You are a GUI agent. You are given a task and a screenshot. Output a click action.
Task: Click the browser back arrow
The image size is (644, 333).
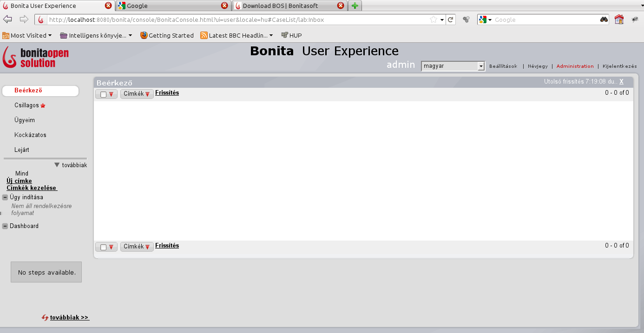tap(7, 20)
